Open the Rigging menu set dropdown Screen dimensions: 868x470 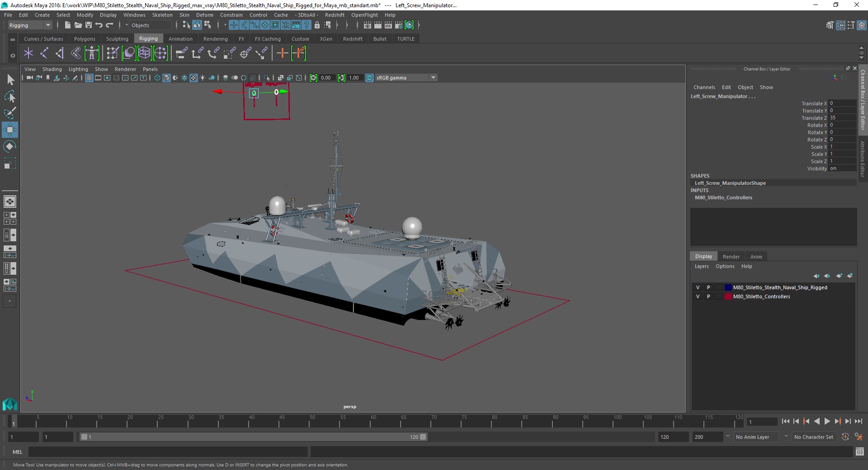30,25
